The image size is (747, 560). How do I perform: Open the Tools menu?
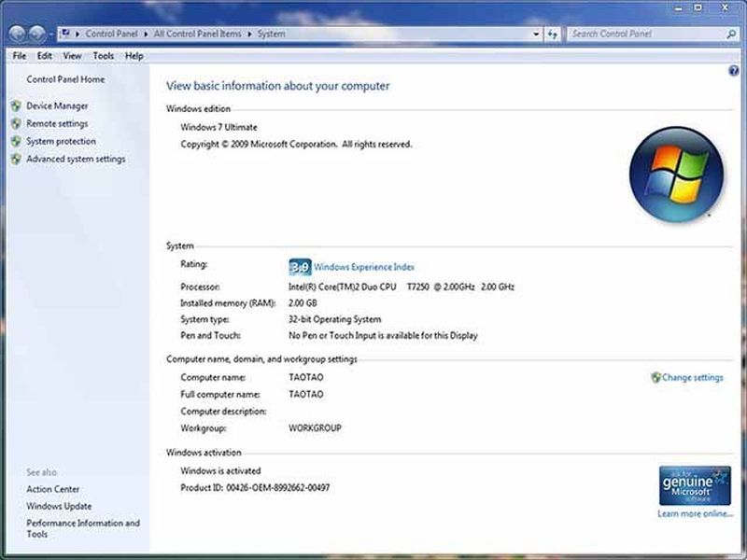[104, 56]
